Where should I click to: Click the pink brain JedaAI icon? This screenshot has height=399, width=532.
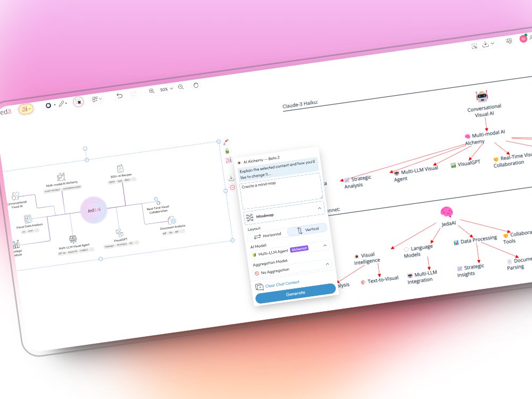446,212
